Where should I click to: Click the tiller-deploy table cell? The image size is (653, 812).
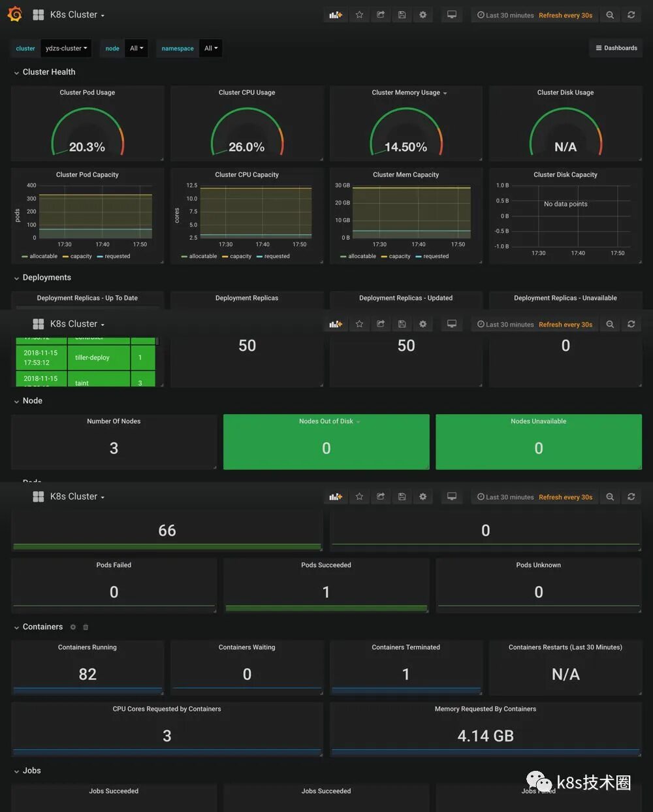click(99, 358)
